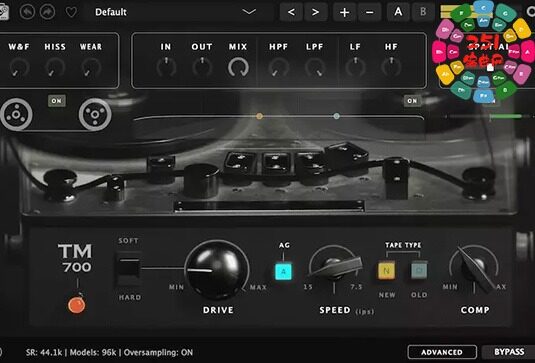This screenshot has height=363, width=535.
Task: Click the blue marker on tape line
Action: (336, 116)
